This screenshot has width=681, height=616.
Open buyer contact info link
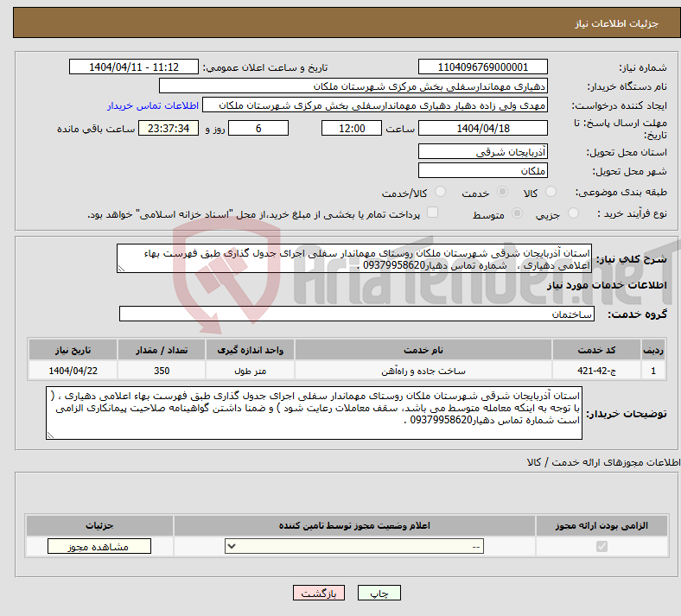[x=153, y=105]
